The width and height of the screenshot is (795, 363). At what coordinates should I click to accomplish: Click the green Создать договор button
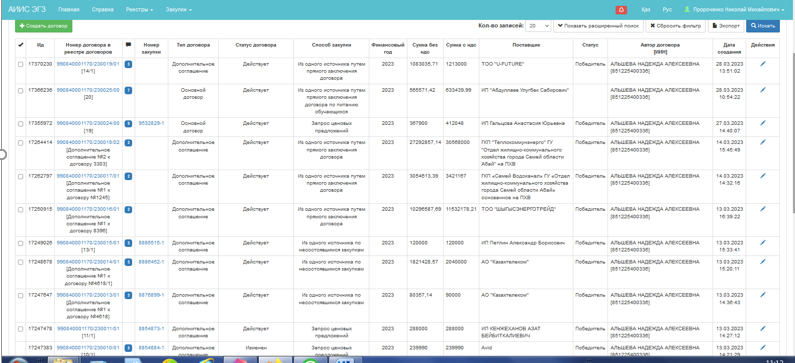coord(44,25)
